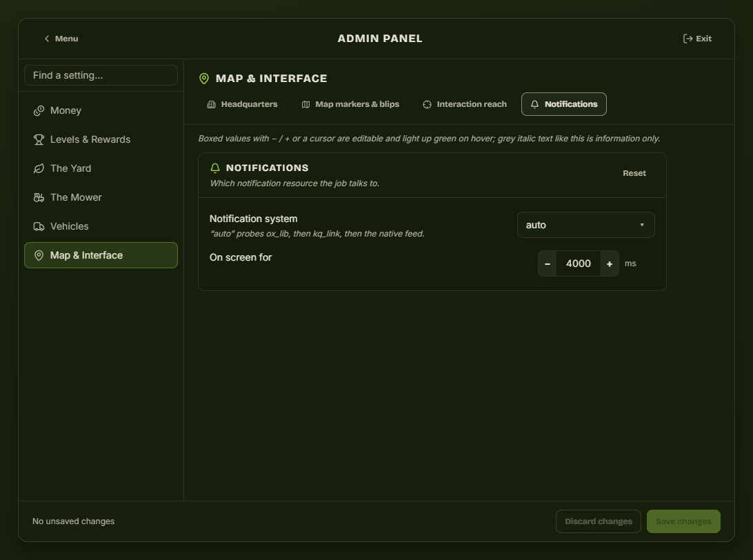
Task: Click the building icon on Headquarters tab
Action: 211,104
